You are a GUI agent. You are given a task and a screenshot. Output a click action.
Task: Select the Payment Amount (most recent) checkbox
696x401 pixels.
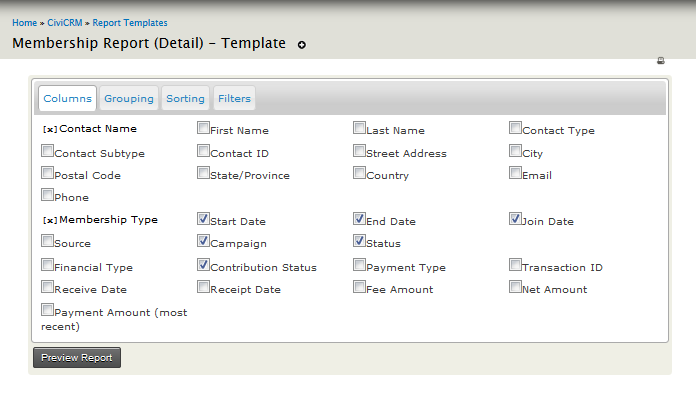(x=47, y=310)
